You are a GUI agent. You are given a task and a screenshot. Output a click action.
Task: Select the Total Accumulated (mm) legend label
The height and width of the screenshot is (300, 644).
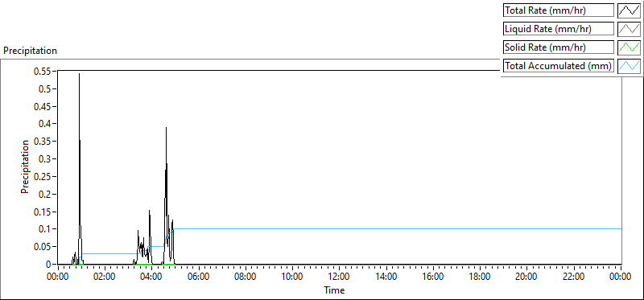pos(559,66)
